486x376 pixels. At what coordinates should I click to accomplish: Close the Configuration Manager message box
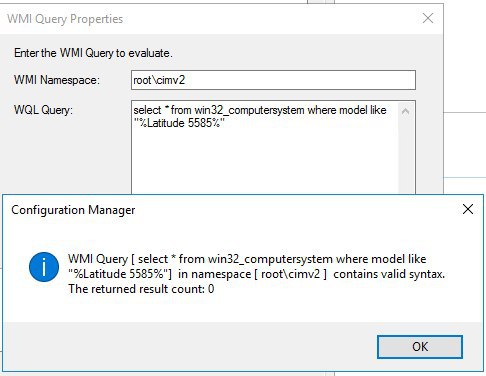pyautogui.click(x=468, y=209)
